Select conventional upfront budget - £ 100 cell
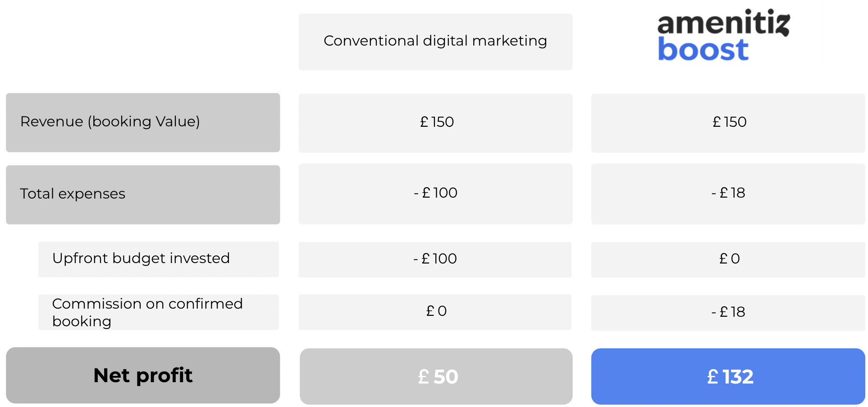The image size is (868, 407). click(435, 259)
